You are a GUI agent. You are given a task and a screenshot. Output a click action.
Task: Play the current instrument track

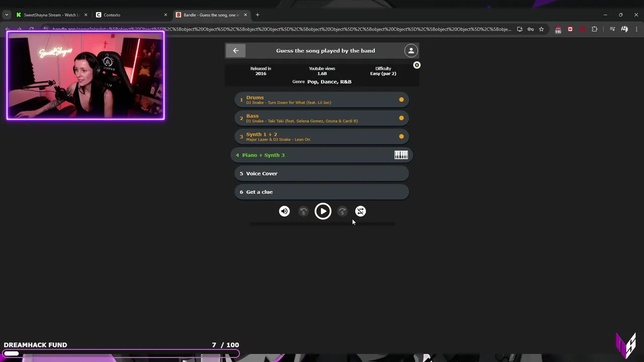tap(323, 211)
